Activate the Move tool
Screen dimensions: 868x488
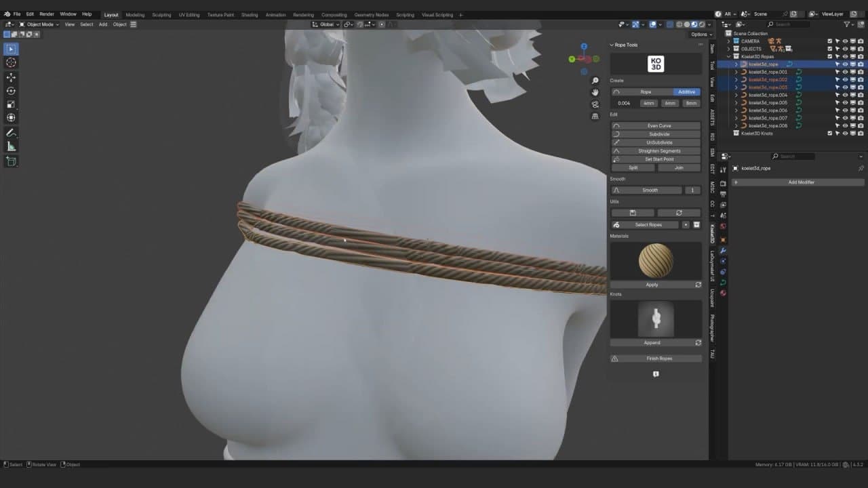coord(11,77)
